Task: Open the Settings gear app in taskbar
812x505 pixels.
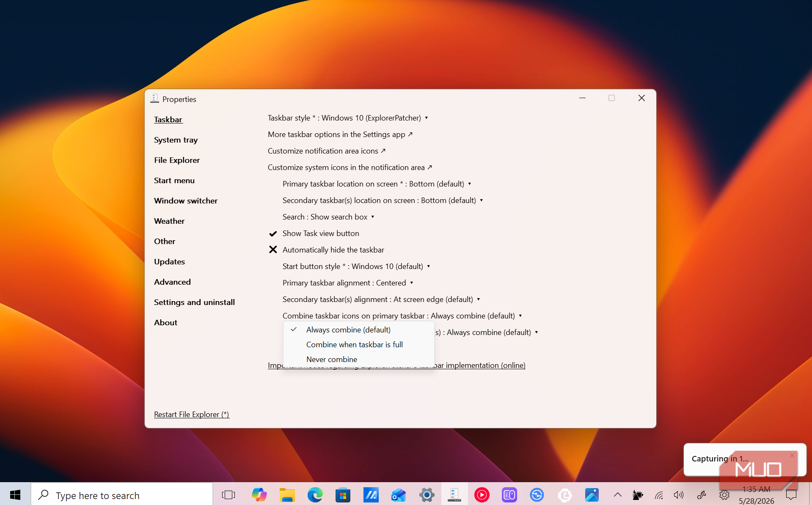Action: [427, 494]
